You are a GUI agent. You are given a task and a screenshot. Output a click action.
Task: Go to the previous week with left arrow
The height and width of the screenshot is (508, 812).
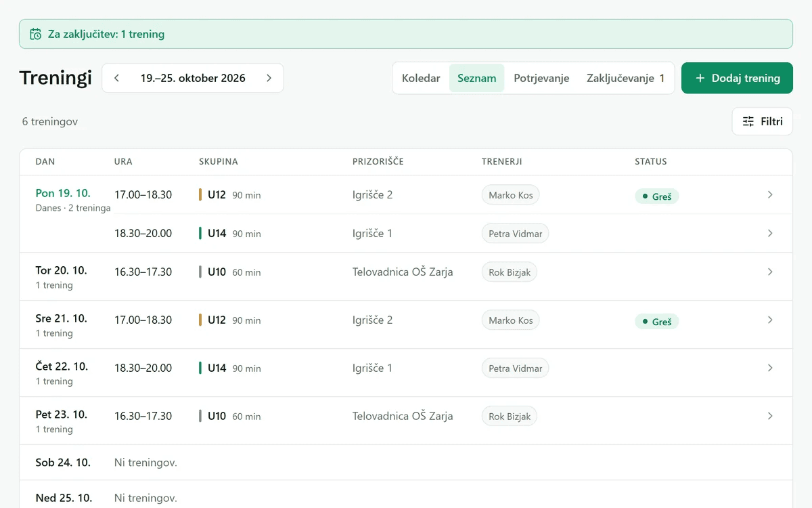pos(117,78)
